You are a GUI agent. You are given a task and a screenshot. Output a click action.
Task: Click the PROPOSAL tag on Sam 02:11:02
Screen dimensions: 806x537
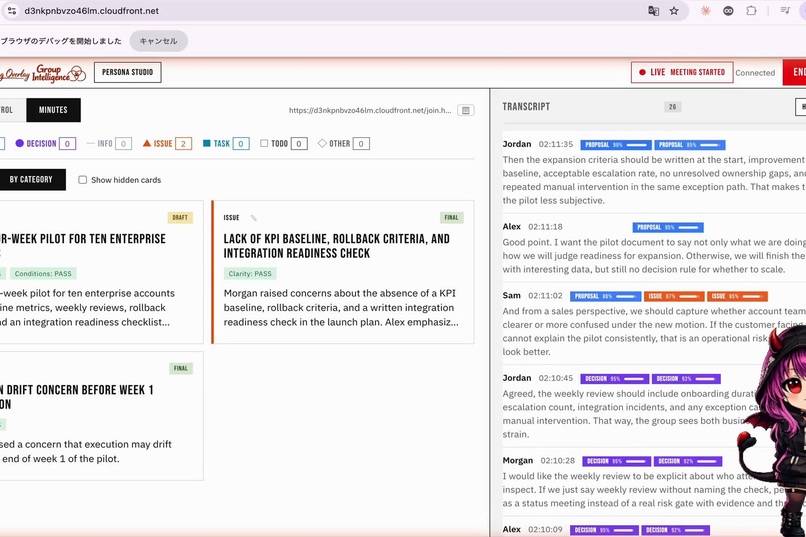pos(605,297)
